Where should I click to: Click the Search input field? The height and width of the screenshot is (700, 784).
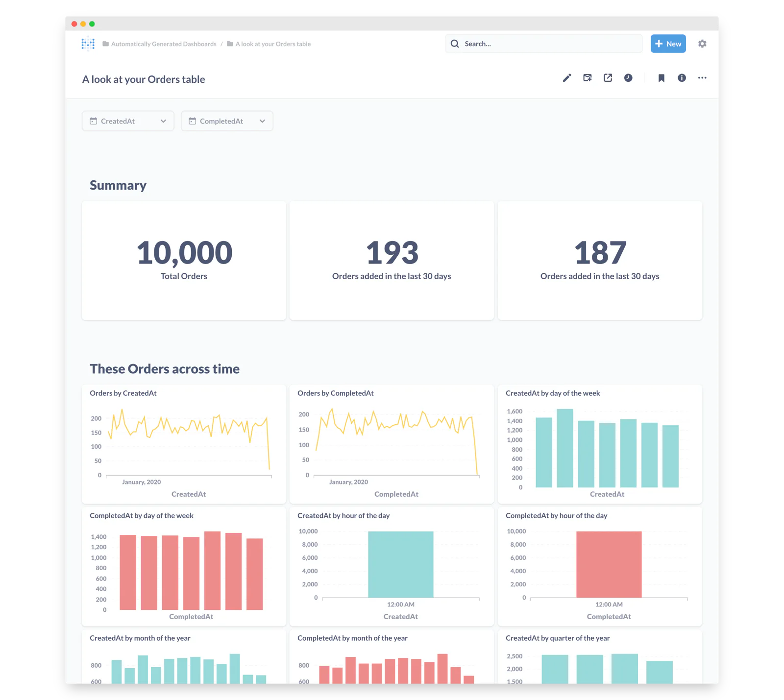[543, 44]
